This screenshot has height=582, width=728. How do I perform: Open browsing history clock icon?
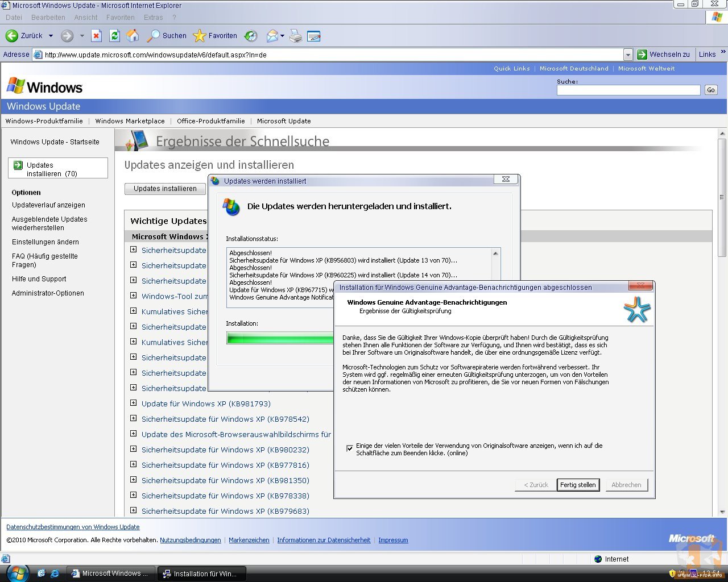(251, 36)
